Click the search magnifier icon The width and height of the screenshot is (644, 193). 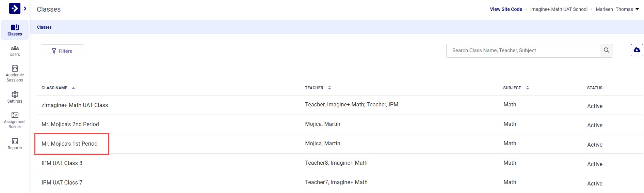point(606,50)
